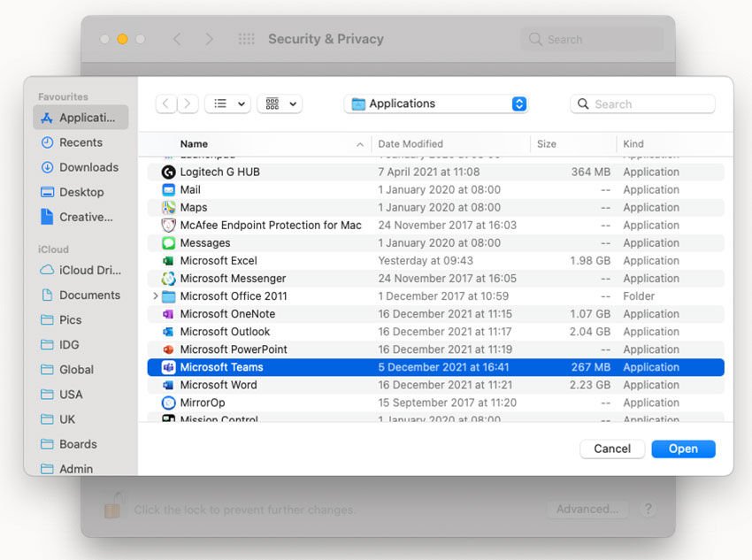Click the "2.04 GB" size cell
752x560 pixels.
tap(590, 332)
